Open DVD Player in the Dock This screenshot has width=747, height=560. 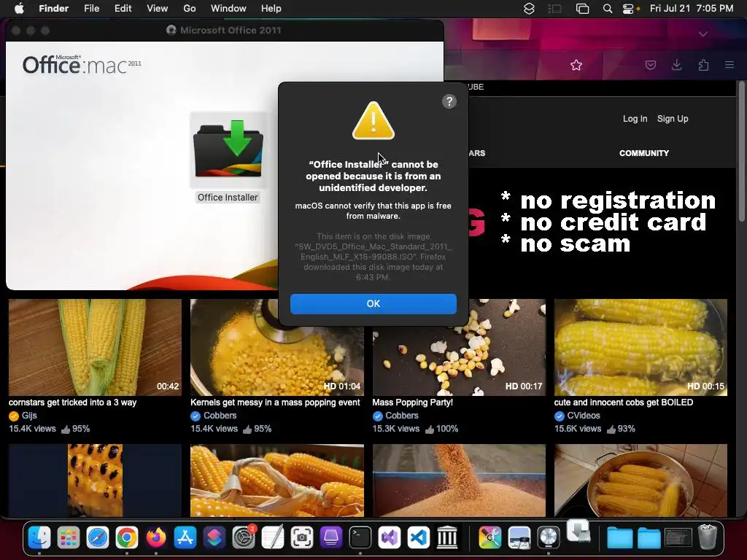point(548,537)
